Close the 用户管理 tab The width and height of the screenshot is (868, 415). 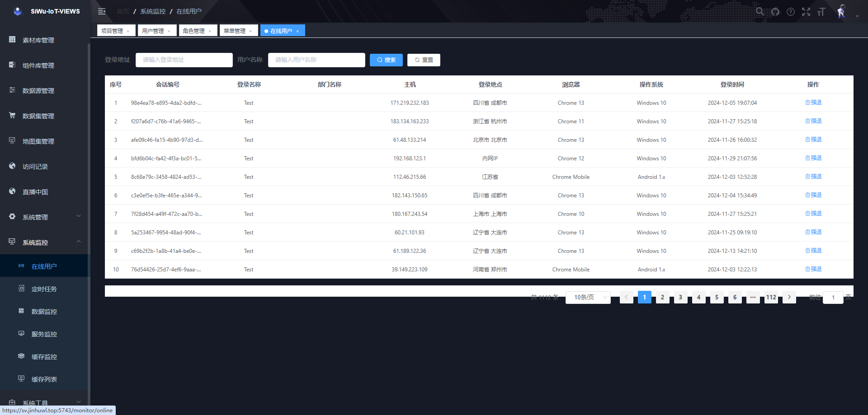click(169, 31)
